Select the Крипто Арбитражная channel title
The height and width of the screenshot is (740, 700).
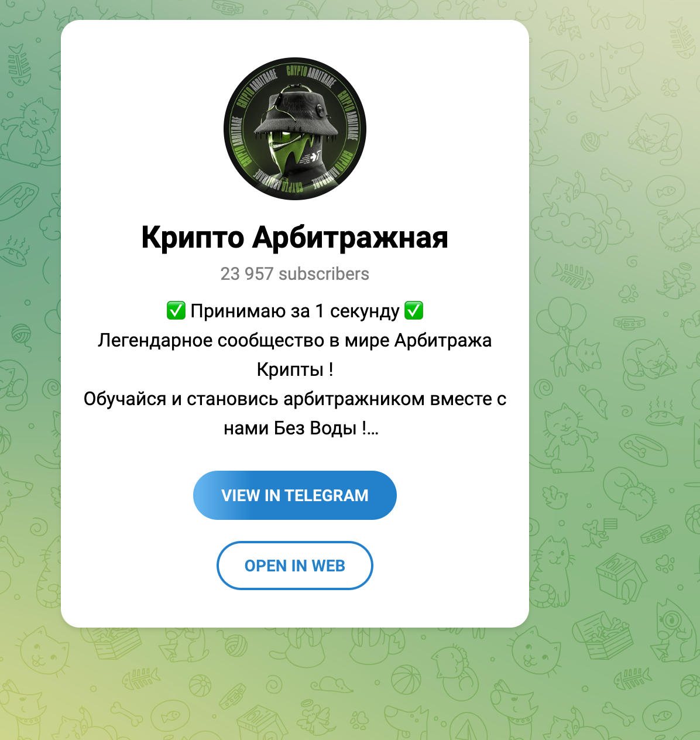(x=295, y=238)
